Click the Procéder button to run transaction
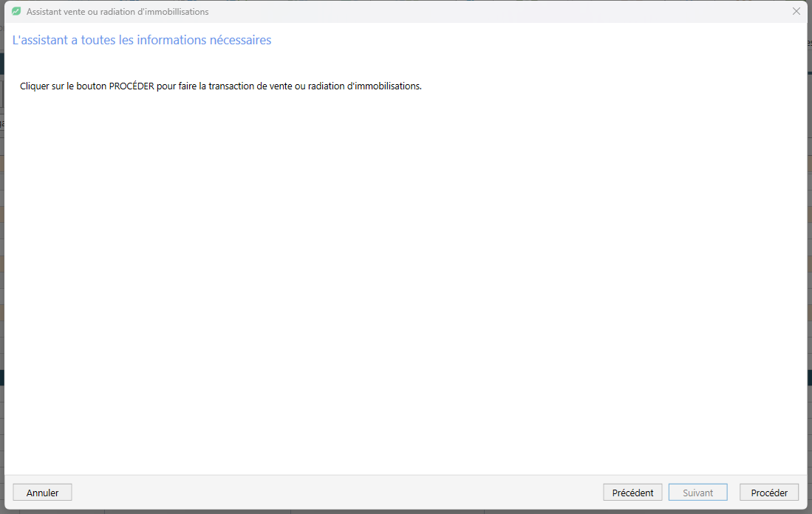812x514 pixels. [769, 493]
